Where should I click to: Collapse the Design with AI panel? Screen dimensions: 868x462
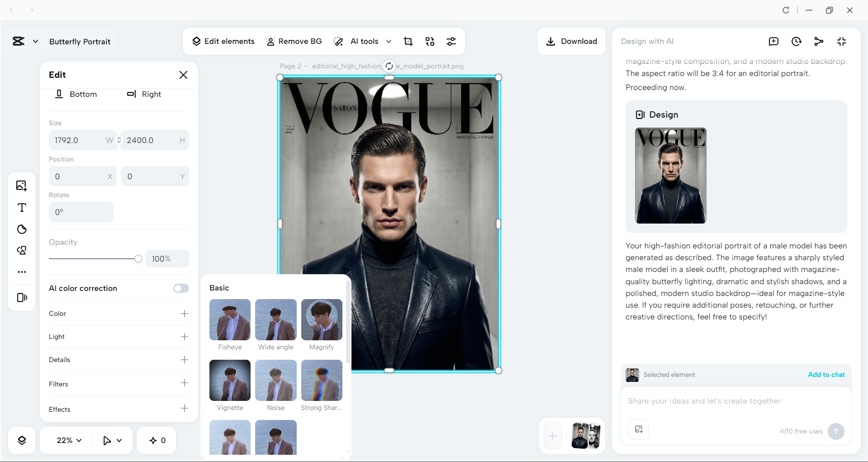tap(841, 42)
